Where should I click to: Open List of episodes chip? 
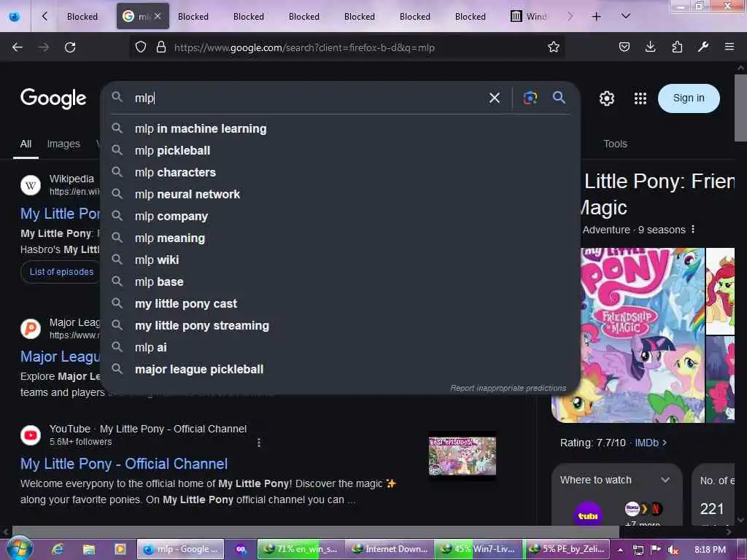[x=61, y=272]
